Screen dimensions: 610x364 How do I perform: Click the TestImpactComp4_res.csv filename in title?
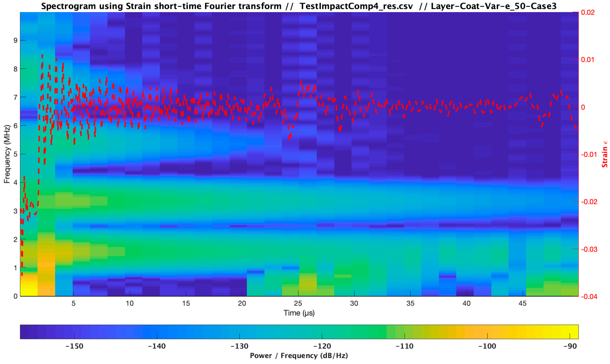click(356, 6)
